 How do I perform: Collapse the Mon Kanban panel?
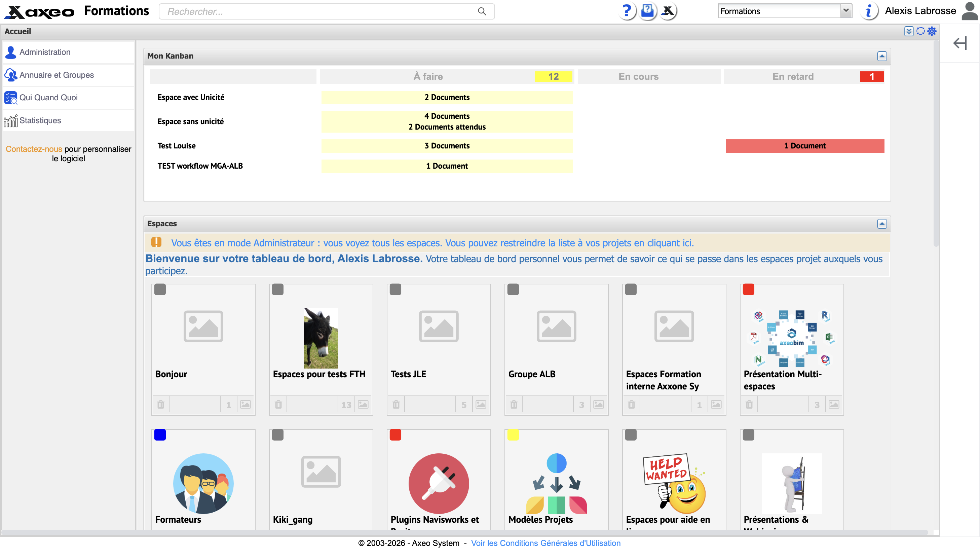pyautogui.click(x=881, y=56)
